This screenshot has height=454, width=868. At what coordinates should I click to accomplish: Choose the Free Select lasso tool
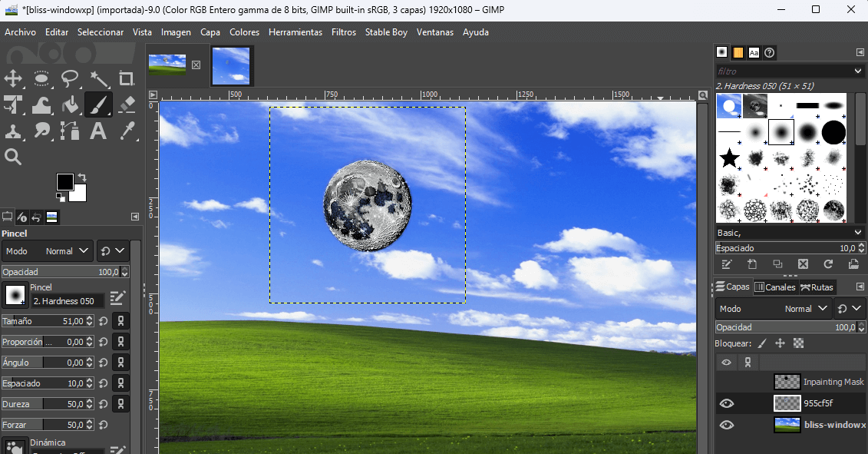[70, 78]
